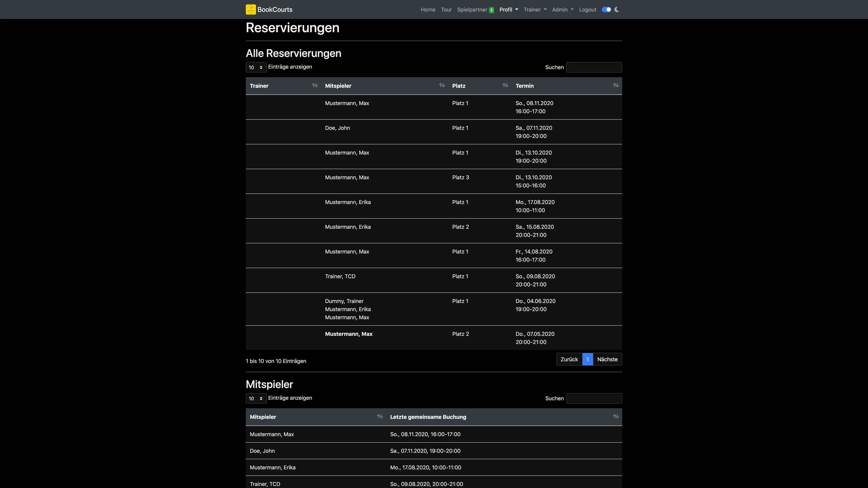Click Logout in navigation
The image size is (868, 488).
588,9
